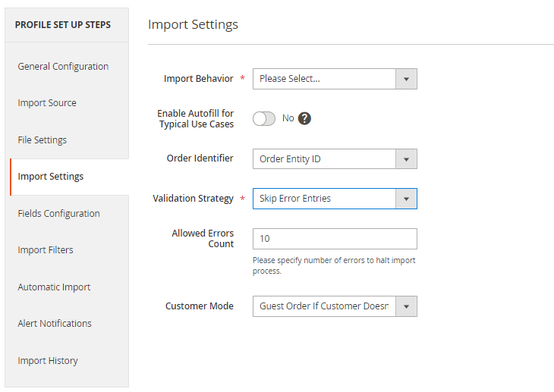The height and width of the screenshot is (392, 554).
Task: Open the help tooltip question mark icon
Action: pos(304,118)
